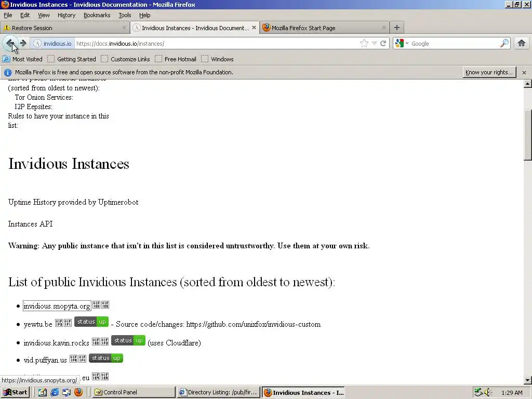Go back with the Back arrow button
Image resolution: width=532 pixels, height=399 pixels.
click(x=10, y=43)
